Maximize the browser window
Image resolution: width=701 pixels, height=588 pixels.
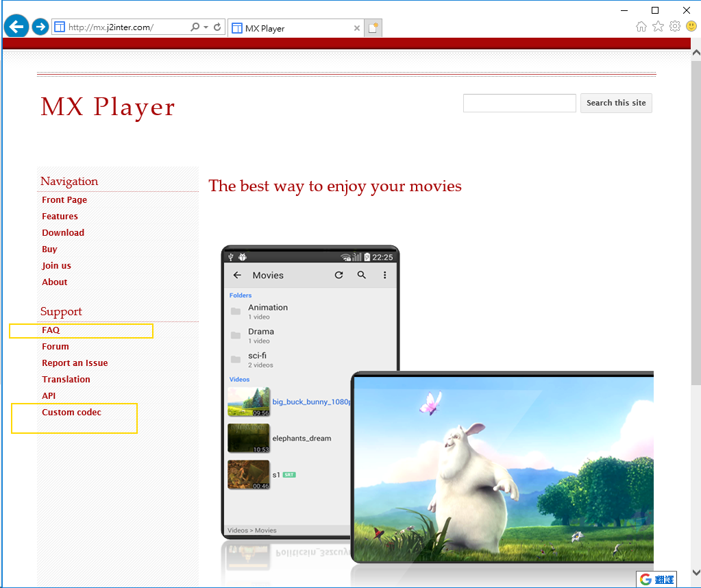pos(655,10)
